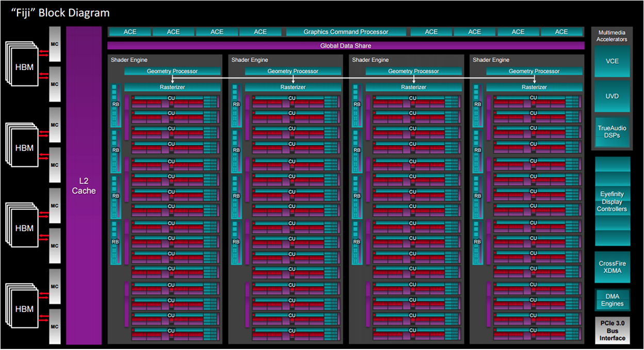Click the Global Data Share bar
The image size is (644, 350).
coord(346,46)
